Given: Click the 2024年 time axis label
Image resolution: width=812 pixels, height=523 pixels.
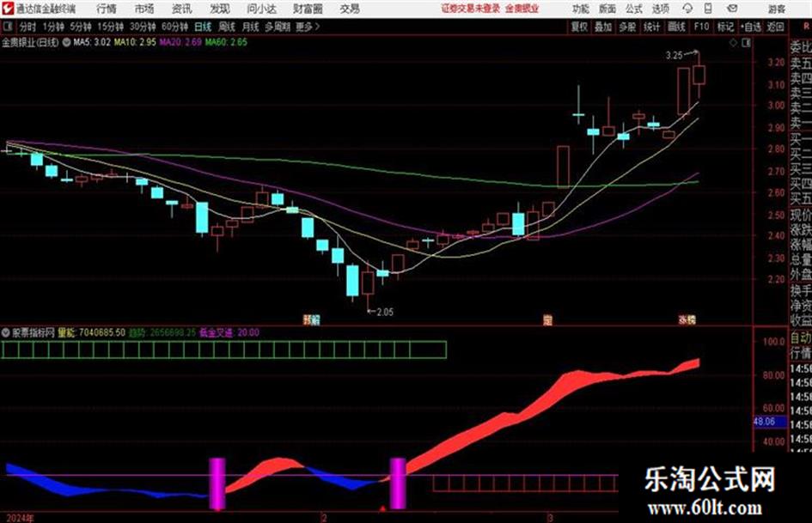Looking at the screenshot, I should coord(21,518).
